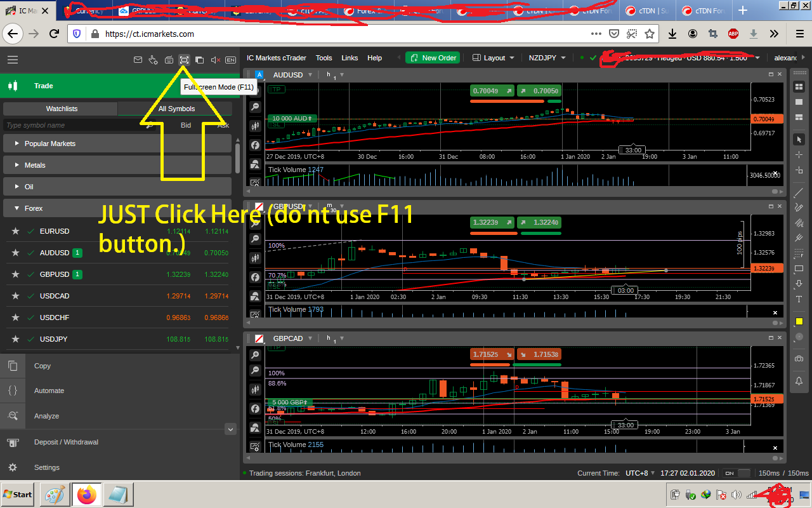
Task: Click the Fullscreen Mode icon
Action: coord(184,60)
